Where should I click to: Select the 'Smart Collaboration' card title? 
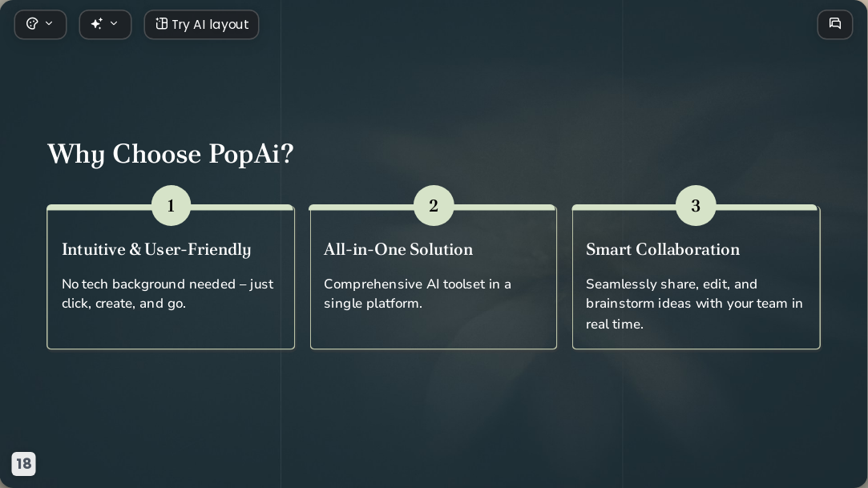click(x=663, y=249)
